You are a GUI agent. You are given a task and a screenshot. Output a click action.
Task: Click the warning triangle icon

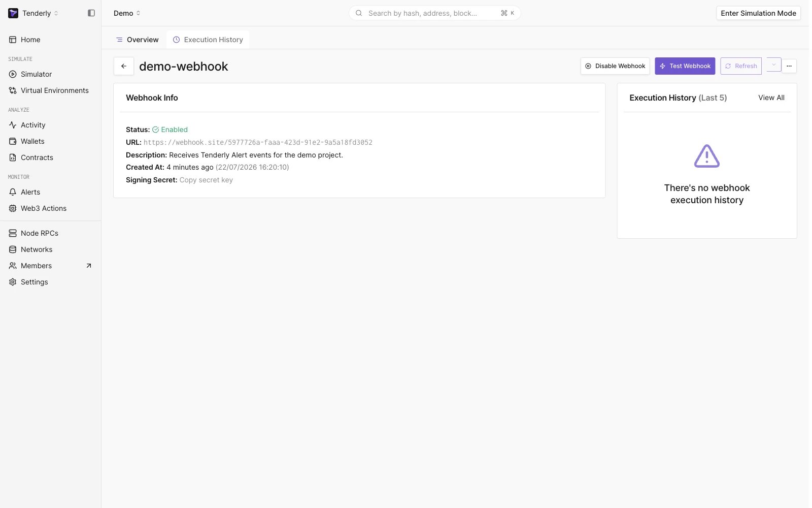point(707,156)
